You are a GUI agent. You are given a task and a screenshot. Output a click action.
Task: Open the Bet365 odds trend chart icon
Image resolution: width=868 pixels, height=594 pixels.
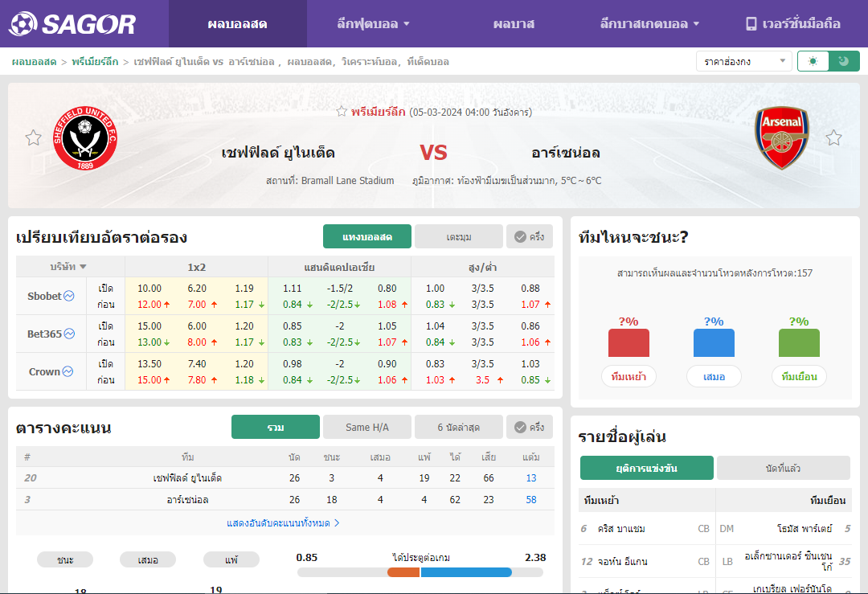click(x=69, y=334)
